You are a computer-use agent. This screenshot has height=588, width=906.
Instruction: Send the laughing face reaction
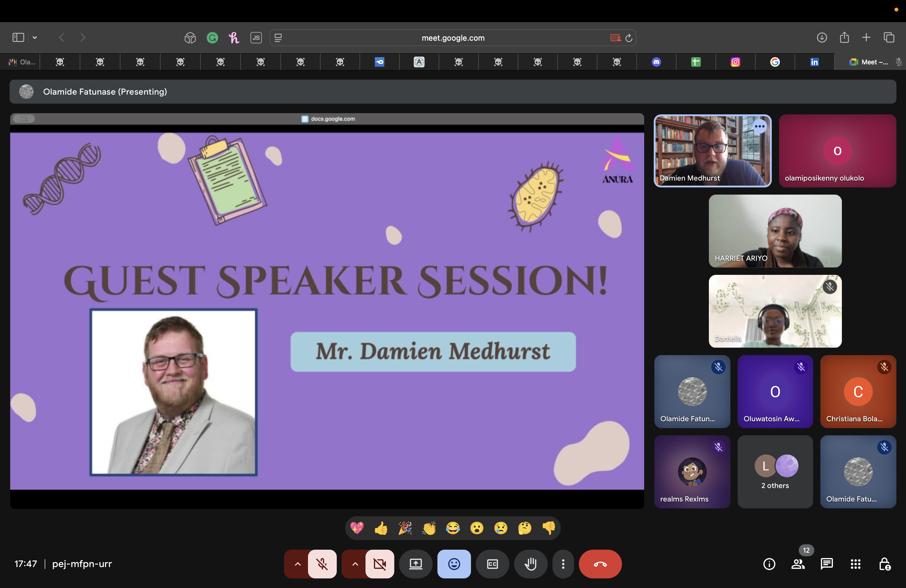click(x=453, y=528)
